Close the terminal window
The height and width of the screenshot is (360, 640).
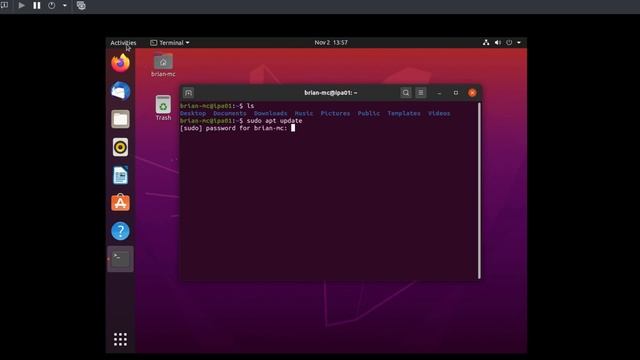point(472,93)
